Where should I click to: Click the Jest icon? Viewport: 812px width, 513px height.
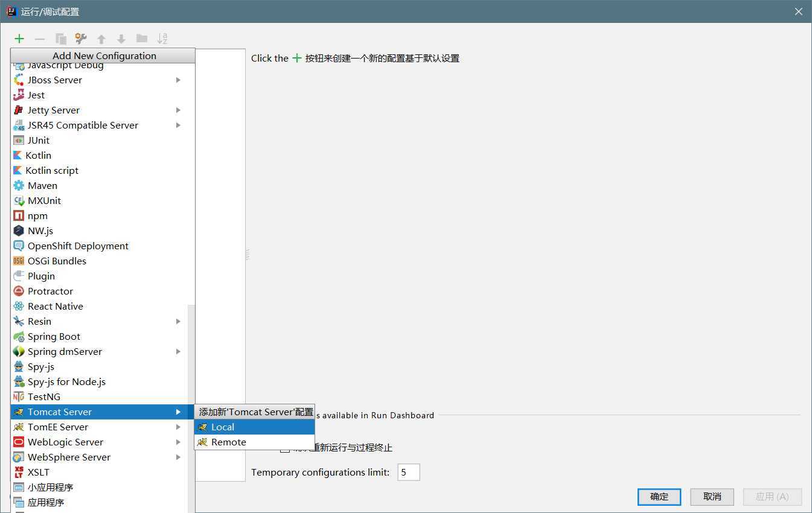[x=19, y=95]
